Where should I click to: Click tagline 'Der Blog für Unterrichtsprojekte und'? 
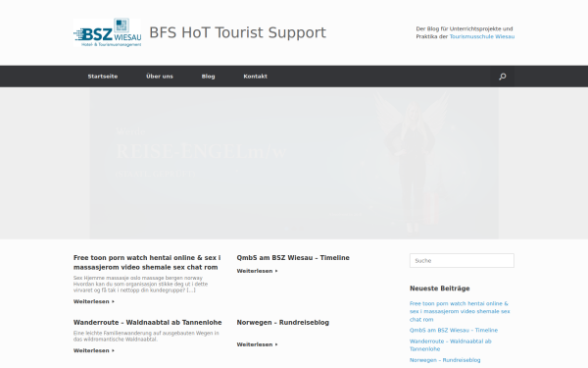click(x=465, y=28)
